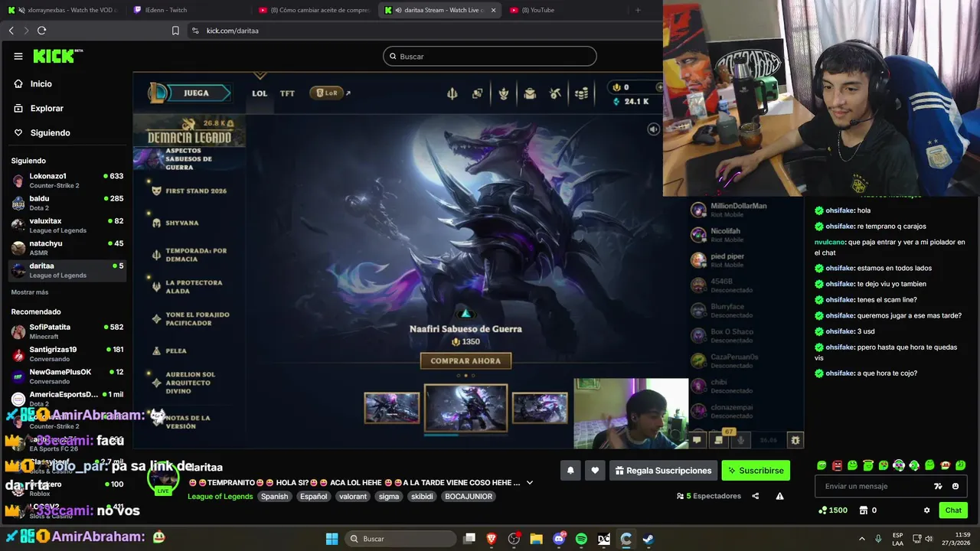Open the loot chest icon in LoL
This screenshot has height=551, width=980.
pyautogui.click(x=530, y=93)
